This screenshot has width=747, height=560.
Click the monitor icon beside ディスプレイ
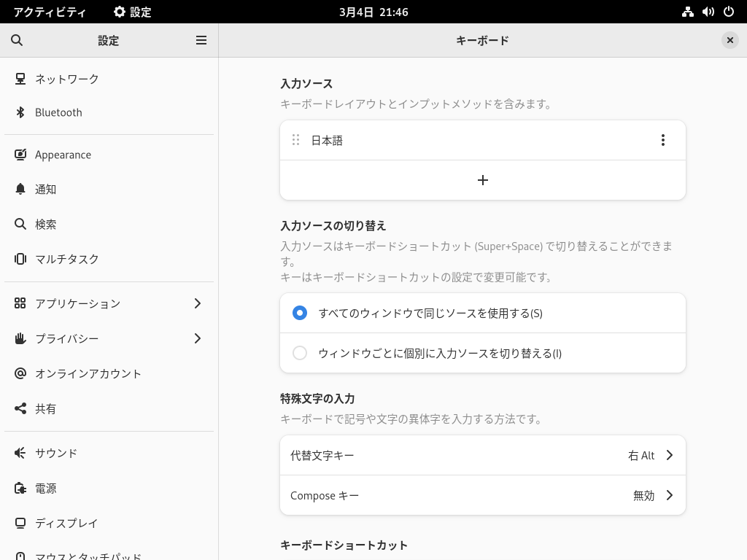pyautogui.click(x=20, y=523)
